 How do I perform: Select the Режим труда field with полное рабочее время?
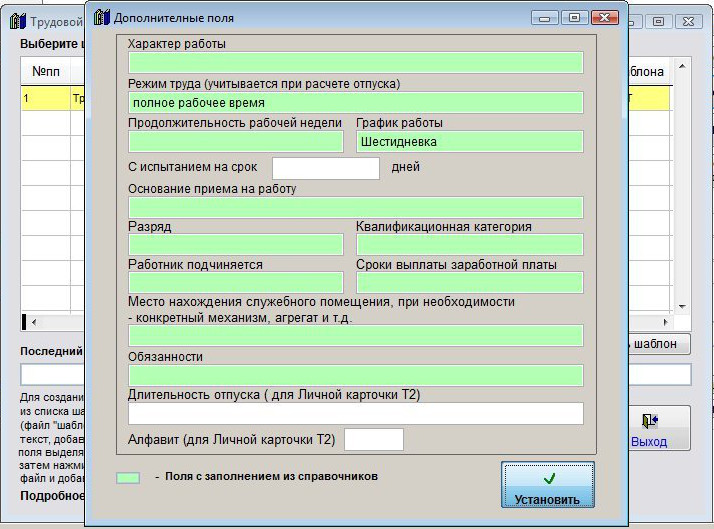point(356,102)
